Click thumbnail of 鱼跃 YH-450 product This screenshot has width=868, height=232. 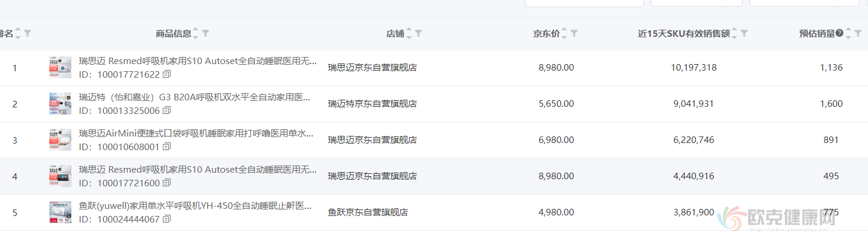pos(60,212)
